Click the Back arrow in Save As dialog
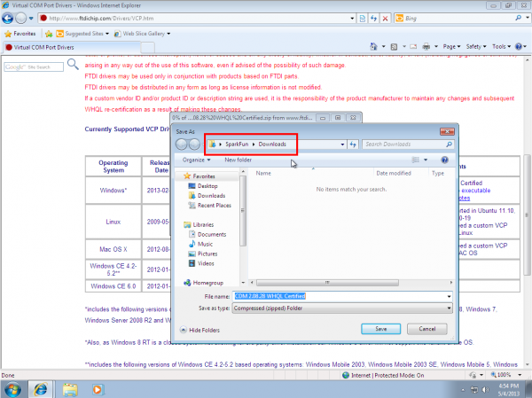The height and width of the screenshot is (398, 532). (182, 144)
